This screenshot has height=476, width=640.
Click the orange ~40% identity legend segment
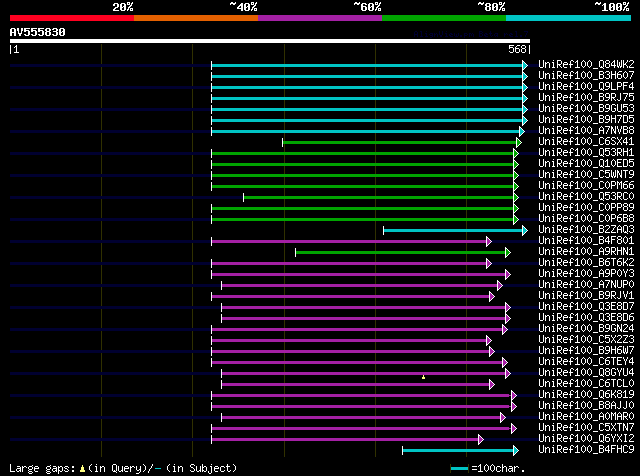(196, 18)
